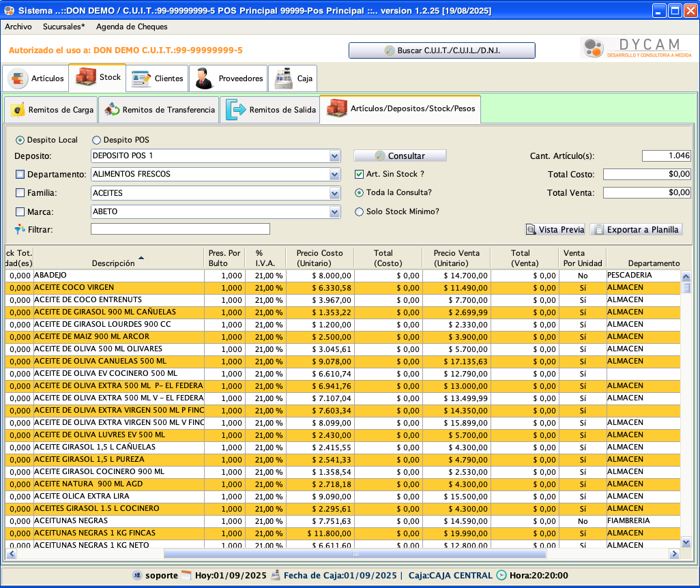Uncheck Art. Sin Stock option

tap(360, 174)
